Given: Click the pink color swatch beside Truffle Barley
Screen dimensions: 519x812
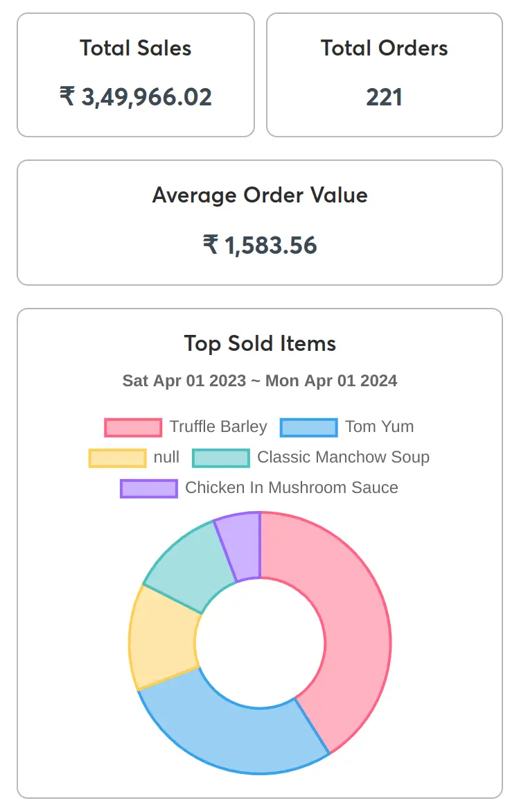Looking at the screenshot, I should coord(133,426).
